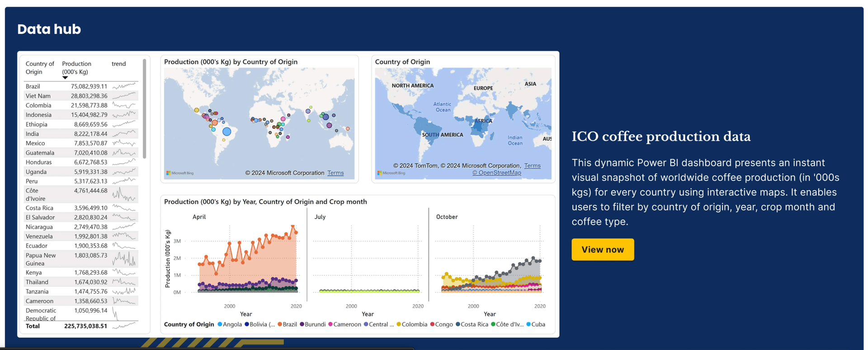Image resolution: width=868 pixels, height=350 pixels.
Task: Click the Central ... legend marker
Action: point(366,324)
